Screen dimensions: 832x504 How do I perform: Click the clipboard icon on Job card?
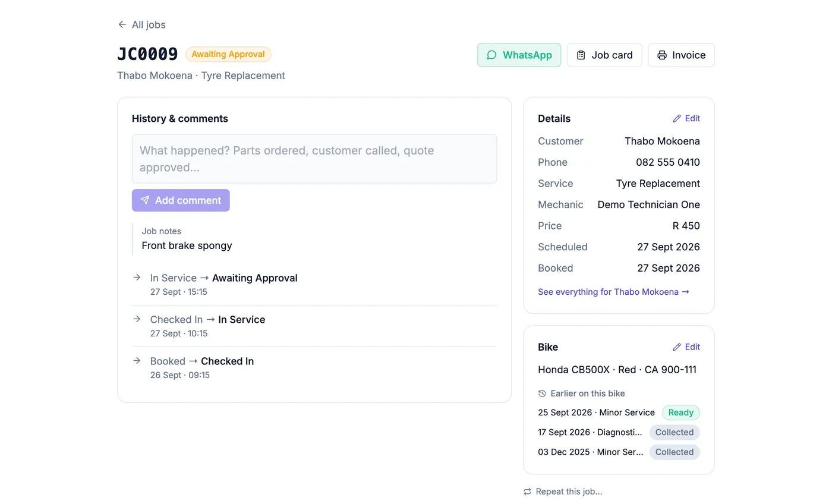581,55
